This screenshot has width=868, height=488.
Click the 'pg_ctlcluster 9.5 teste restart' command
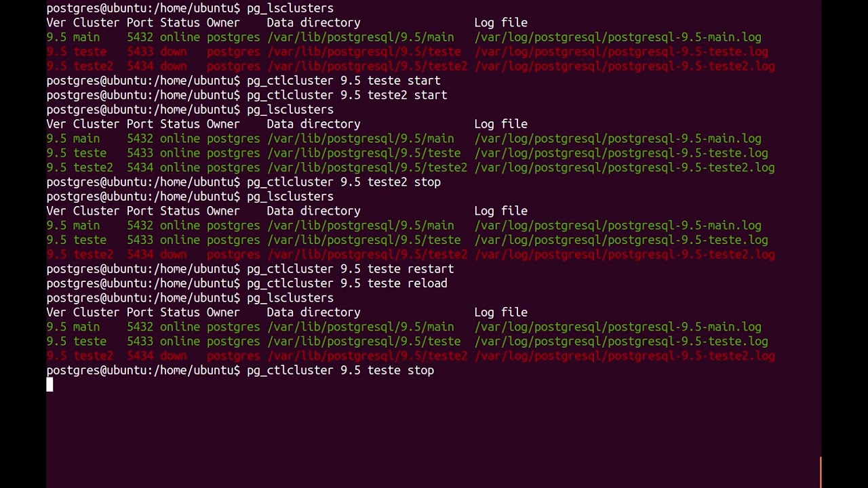tap(351, 269)
